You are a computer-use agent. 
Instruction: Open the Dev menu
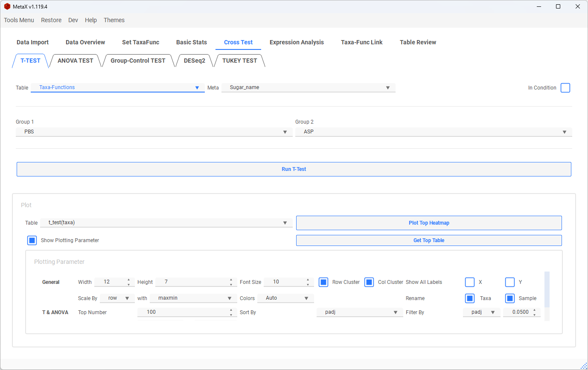coord(73,20)
